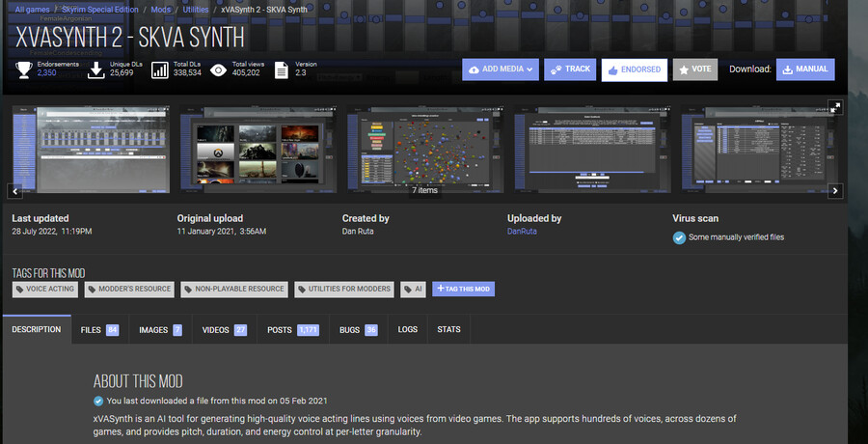Viewport: 868px width, 444px height.
Task: Open the Posts tab
Action: pyautogui.click(x=292, y=330)
